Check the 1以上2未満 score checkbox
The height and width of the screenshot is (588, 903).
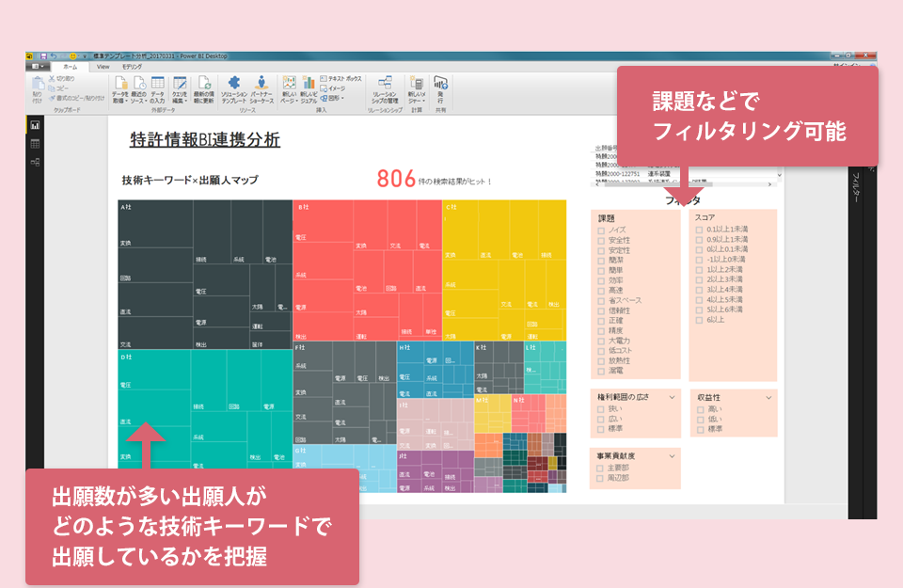point(699,269)
